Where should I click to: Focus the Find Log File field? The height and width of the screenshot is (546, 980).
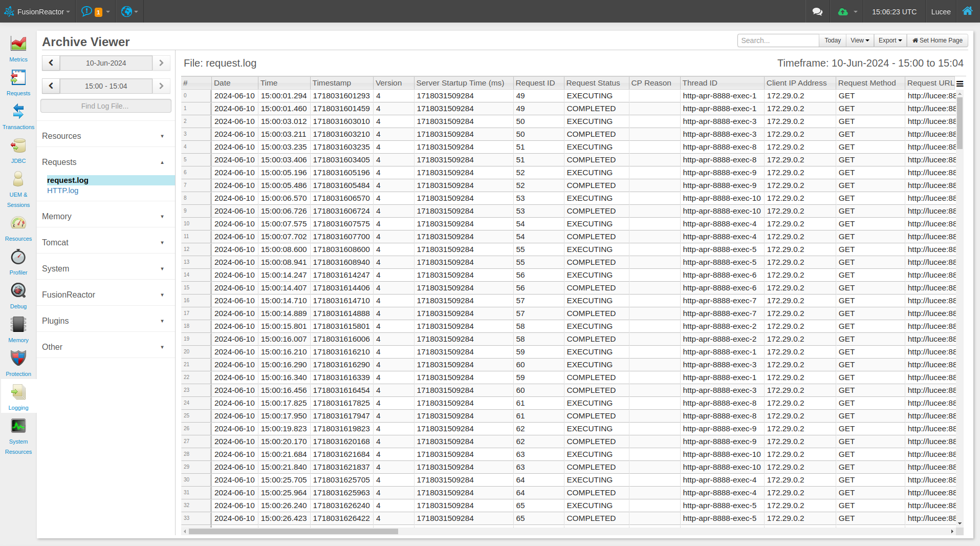pyautogui.click(x=106, y=106)
